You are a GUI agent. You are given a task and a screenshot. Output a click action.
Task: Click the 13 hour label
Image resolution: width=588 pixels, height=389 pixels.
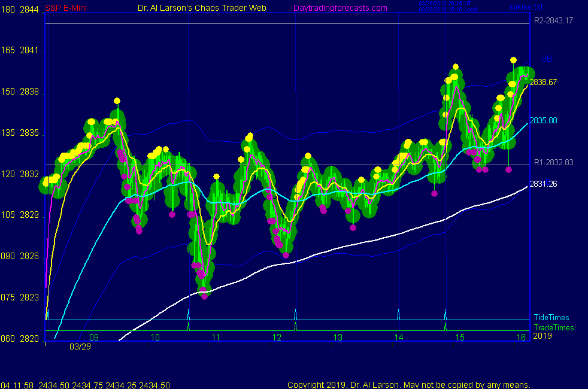tap(338, 338)
